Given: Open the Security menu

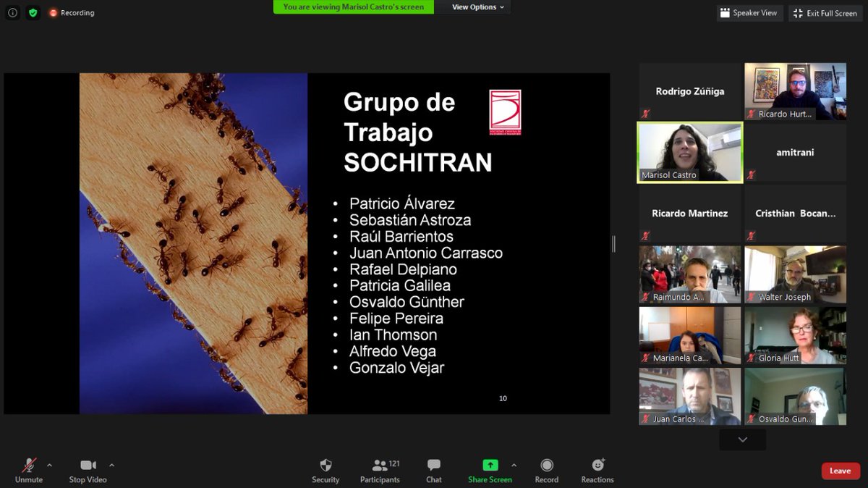Looking at the screenshot, I should [325, 470].
